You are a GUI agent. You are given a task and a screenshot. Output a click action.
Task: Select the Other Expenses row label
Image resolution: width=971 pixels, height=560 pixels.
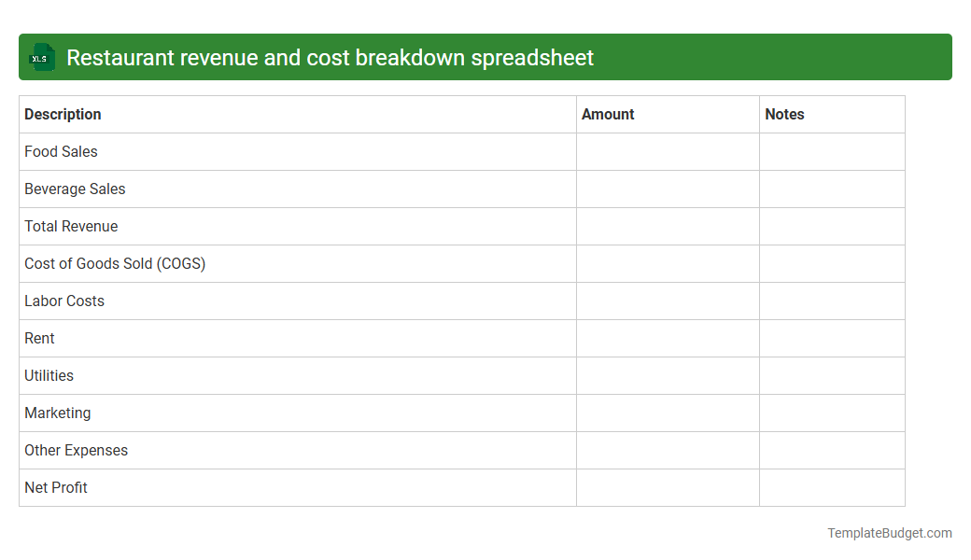coord(76,450)
